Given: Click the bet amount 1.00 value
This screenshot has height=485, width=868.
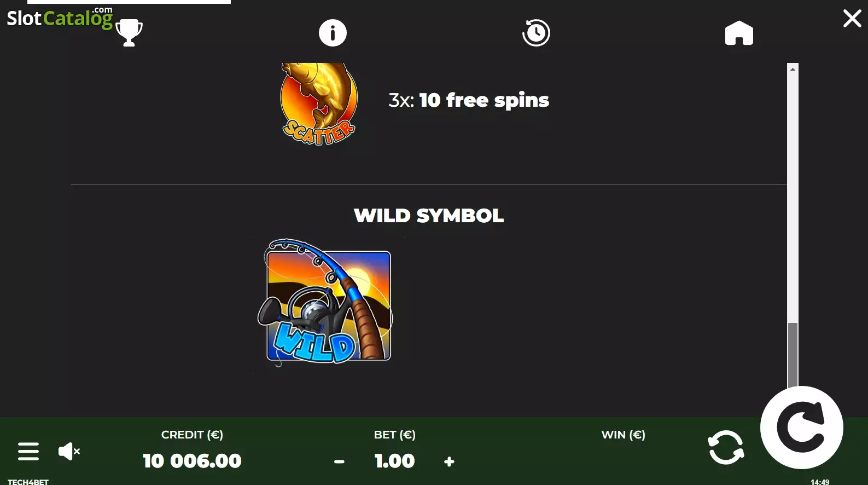Looking at the screenshot, I should point(394,461).
